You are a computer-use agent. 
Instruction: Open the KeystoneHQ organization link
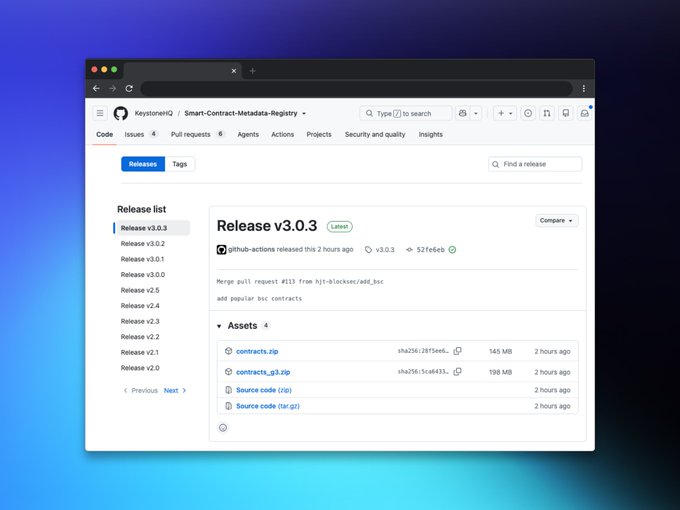(154, 113)
